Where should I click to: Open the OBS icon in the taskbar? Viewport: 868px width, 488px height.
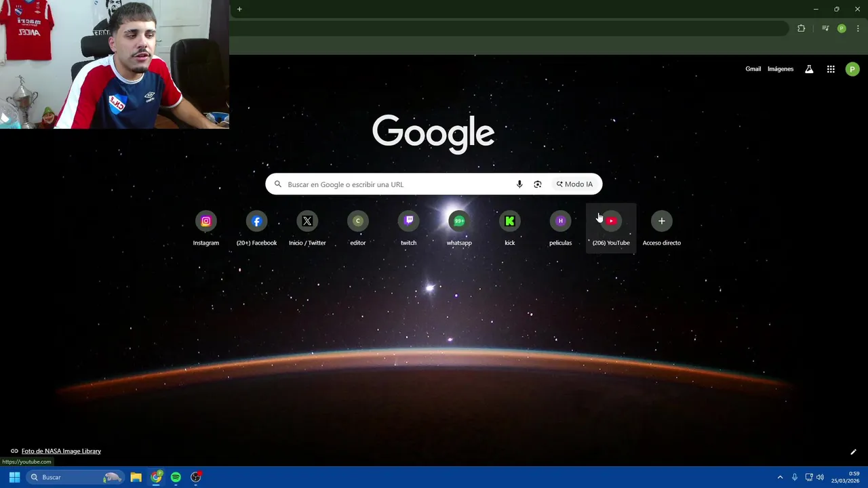tap(196, 477)
